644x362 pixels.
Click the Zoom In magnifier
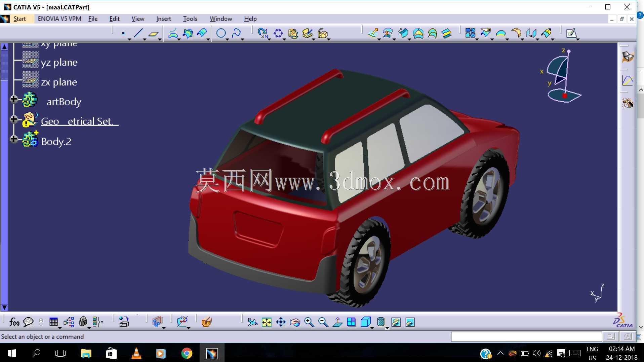(309, 322)
